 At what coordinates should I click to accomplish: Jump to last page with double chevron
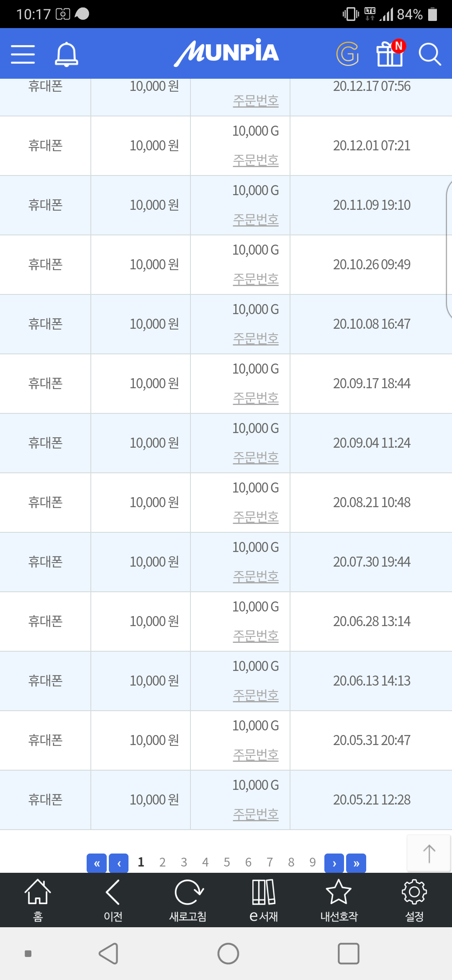(356, 863)
